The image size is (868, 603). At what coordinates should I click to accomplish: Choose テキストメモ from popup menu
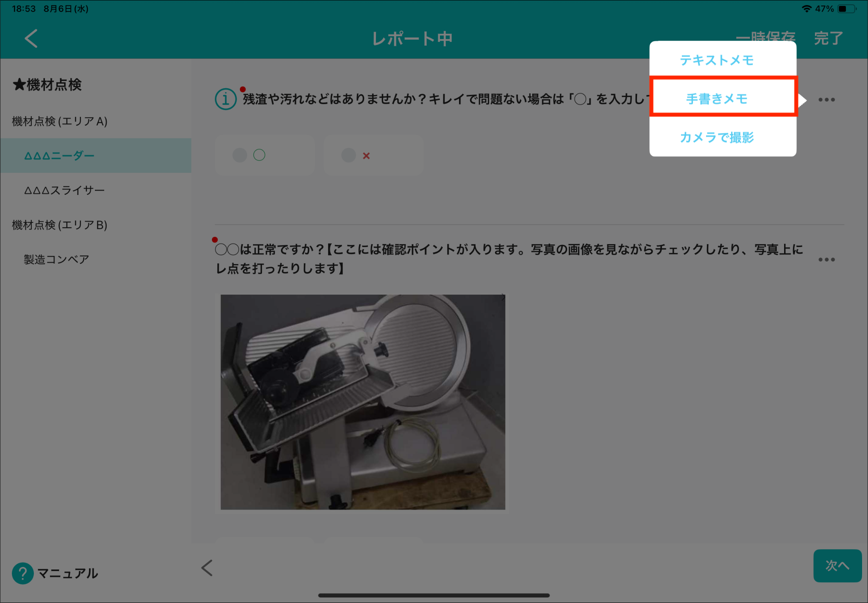coord(717,60)
